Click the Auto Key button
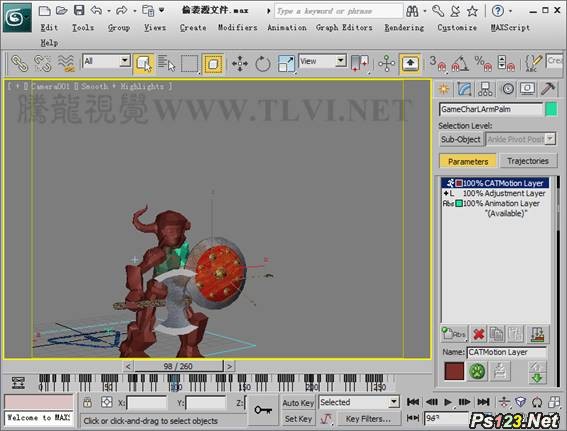 [x=298, y=403]
